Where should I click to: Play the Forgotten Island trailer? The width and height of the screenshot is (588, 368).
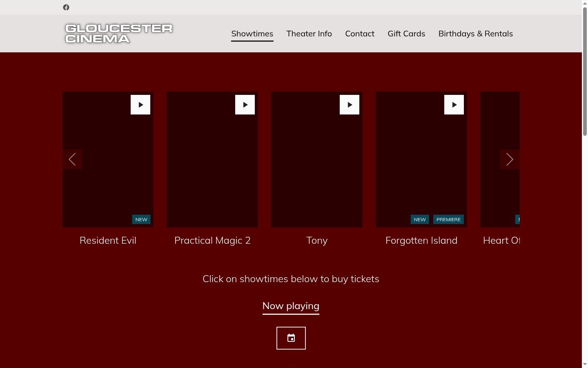click(x=454, y=105)
